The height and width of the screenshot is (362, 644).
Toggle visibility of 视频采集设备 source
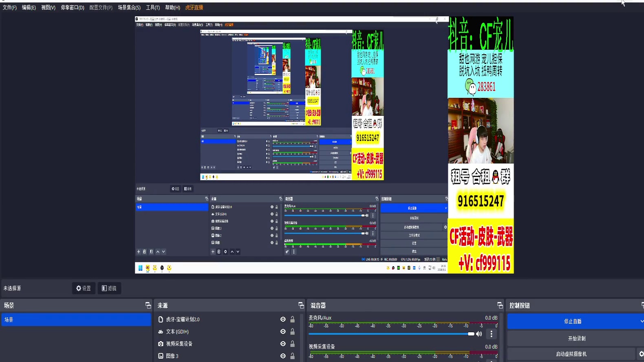click(283, 344)
